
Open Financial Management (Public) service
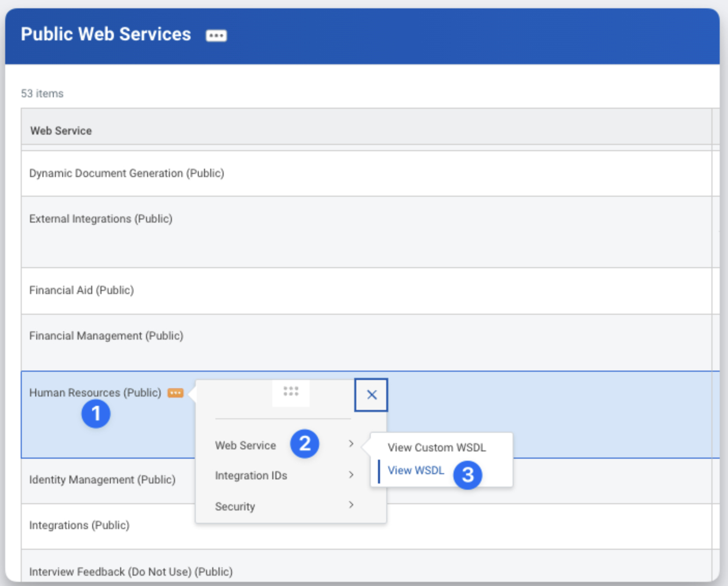(106, 336)
